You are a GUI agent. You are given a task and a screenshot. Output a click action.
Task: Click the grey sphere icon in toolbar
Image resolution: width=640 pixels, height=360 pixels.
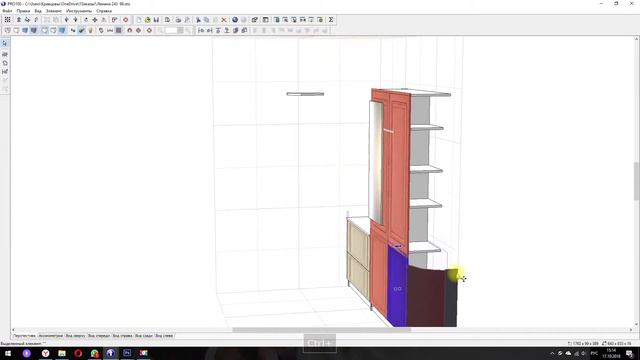(244, 20)
